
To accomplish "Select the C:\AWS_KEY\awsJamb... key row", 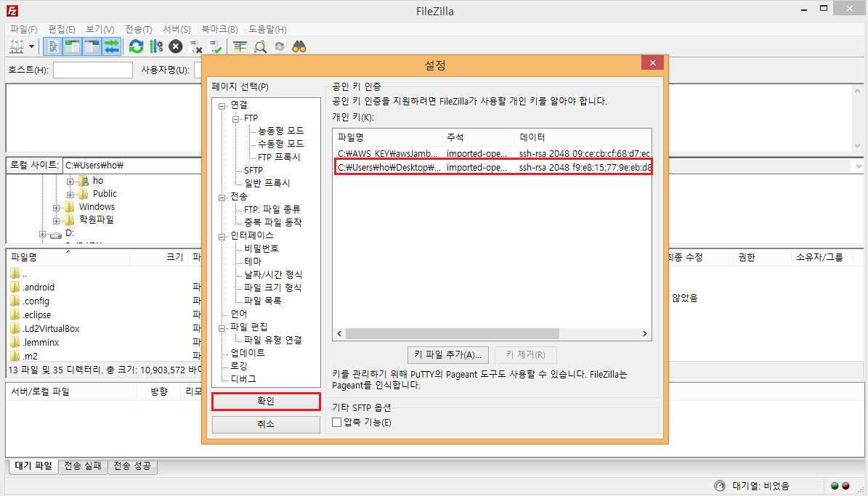I will tap(492, 153).
